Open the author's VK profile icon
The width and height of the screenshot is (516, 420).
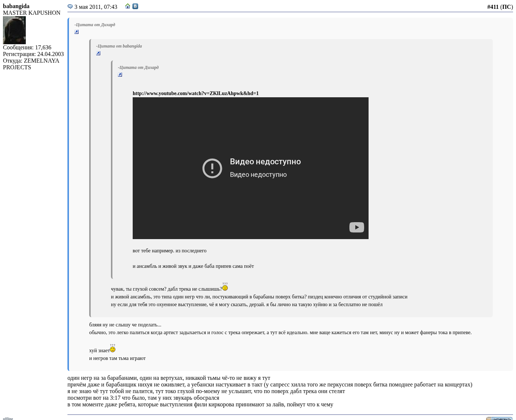pyautogui.click(x=135, y=6)
